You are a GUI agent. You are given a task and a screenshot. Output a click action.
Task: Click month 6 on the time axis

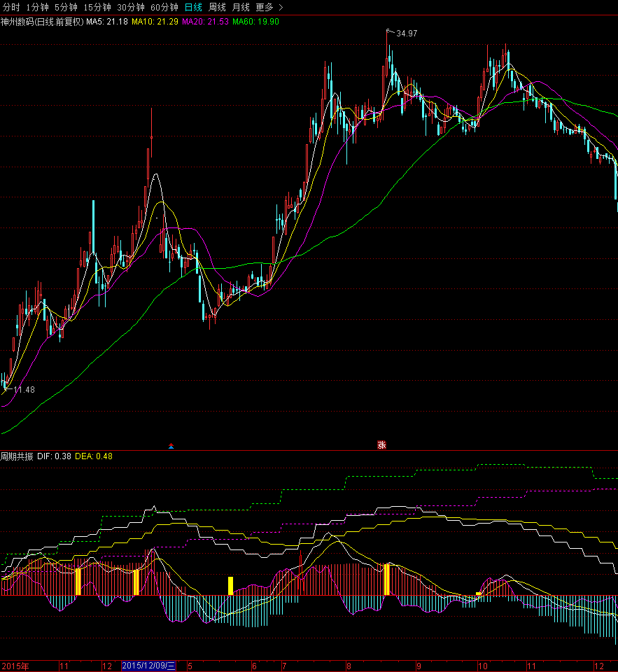click(254, 666)
